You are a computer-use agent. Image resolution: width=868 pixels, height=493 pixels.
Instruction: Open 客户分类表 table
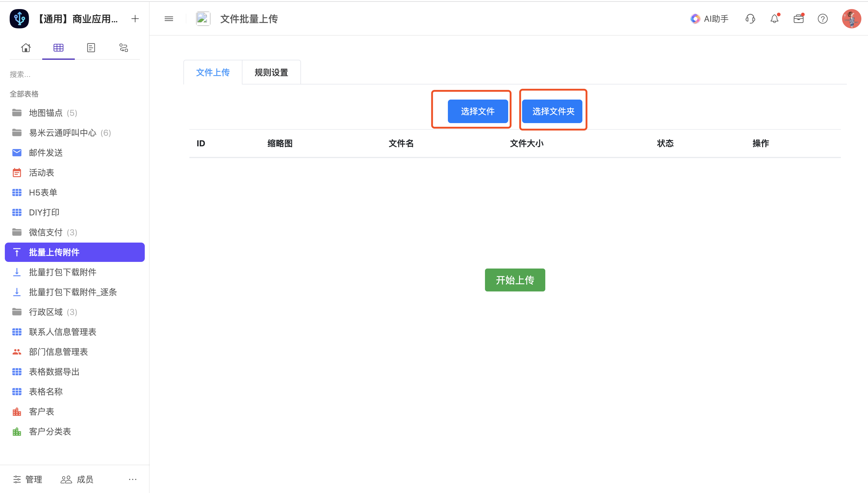pos(75,431)
